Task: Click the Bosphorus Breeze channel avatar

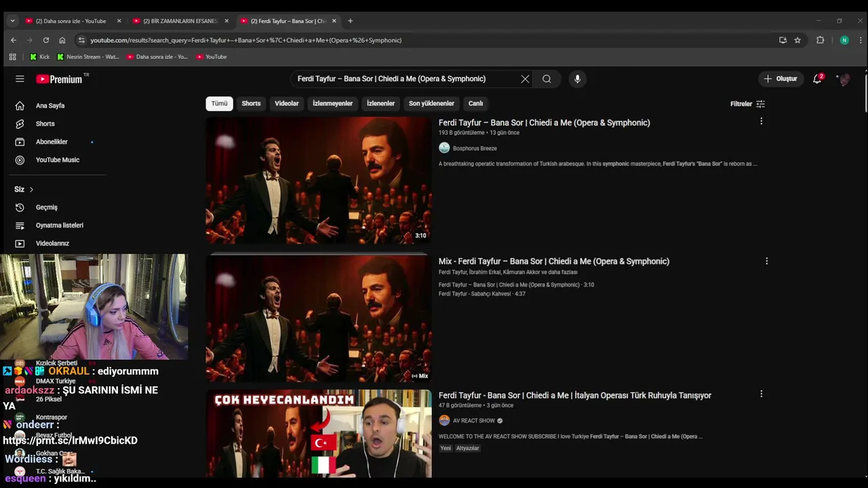Action: (x=444, y=148)
